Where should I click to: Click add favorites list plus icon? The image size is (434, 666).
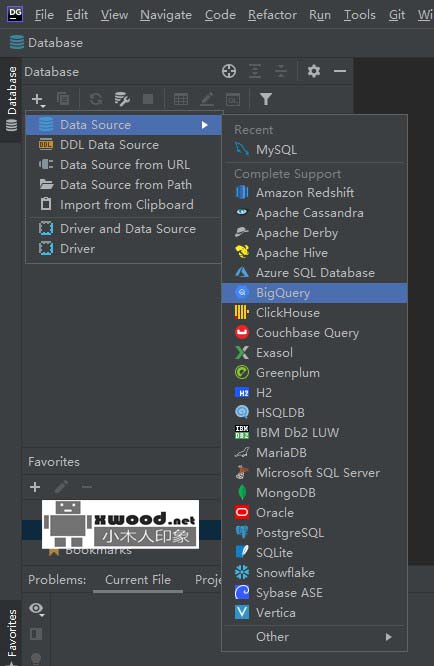35,487
